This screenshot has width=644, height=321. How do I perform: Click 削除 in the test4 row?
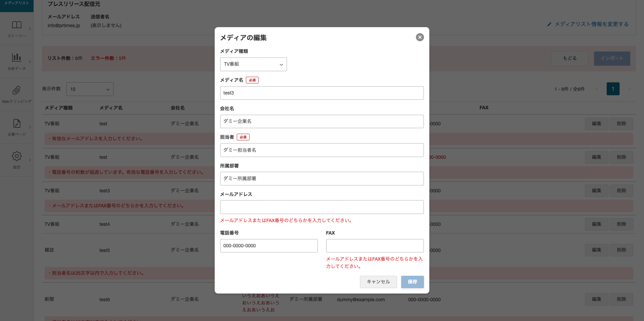[x=621, y=224]
